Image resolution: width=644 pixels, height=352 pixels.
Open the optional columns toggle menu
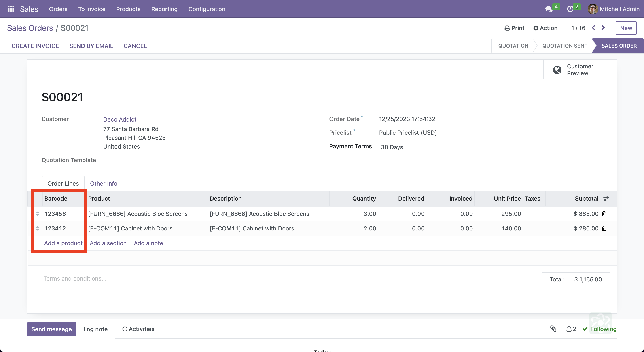[x=607, y=199]
